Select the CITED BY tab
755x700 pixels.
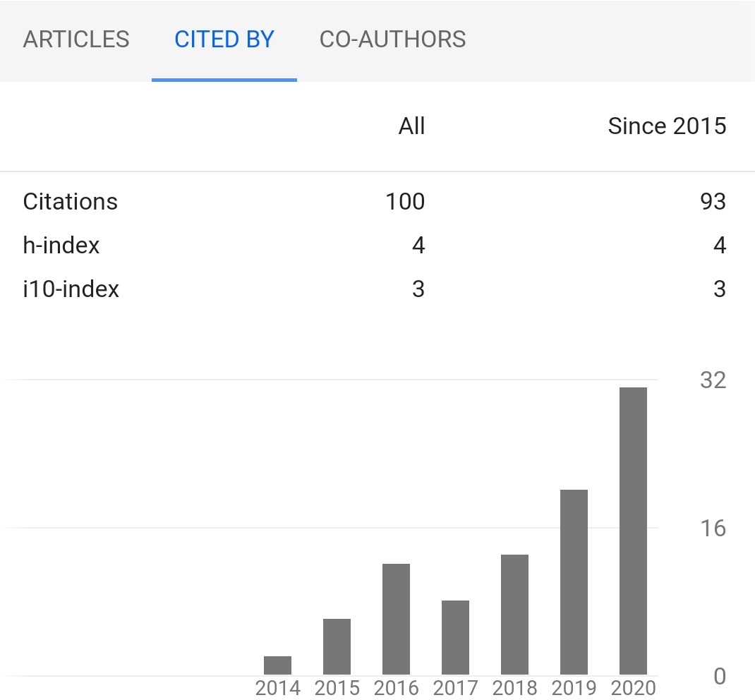coord(224,40)
